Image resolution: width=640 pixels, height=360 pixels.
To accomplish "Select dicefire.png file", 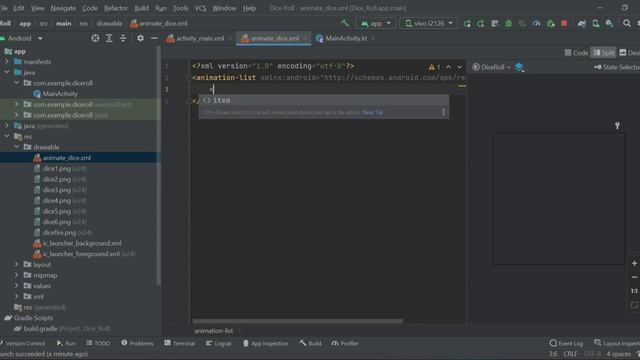I will pos(60,233).
